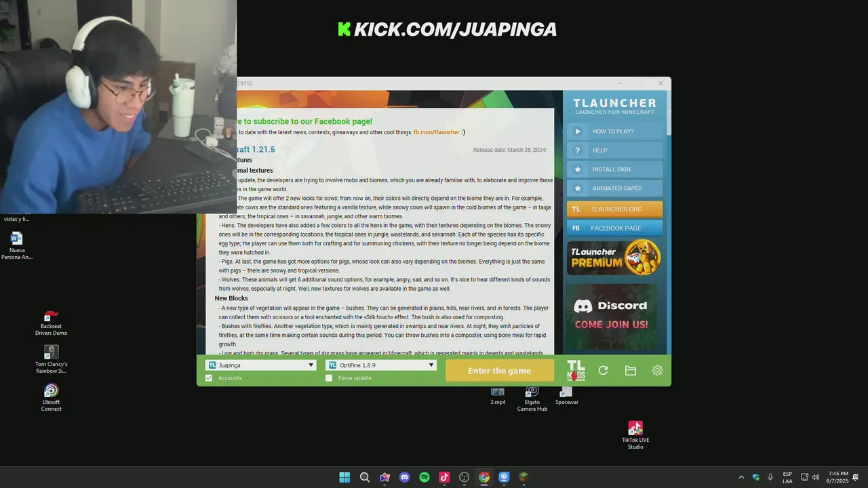Screen dimensions: 868x488
Task: Switch to Google Chrome in the taskbar
Action: [x=484, y=477]
